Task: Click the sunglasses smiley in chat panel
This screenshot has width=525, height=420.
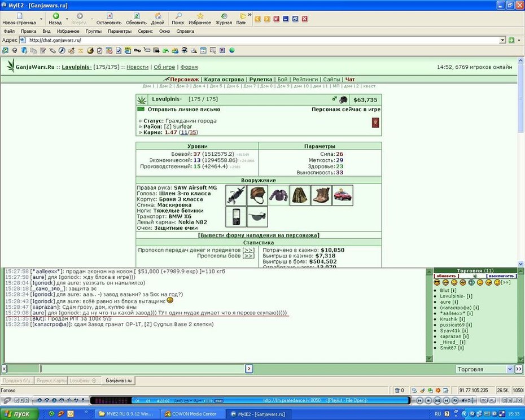Action: pos(436,283)
